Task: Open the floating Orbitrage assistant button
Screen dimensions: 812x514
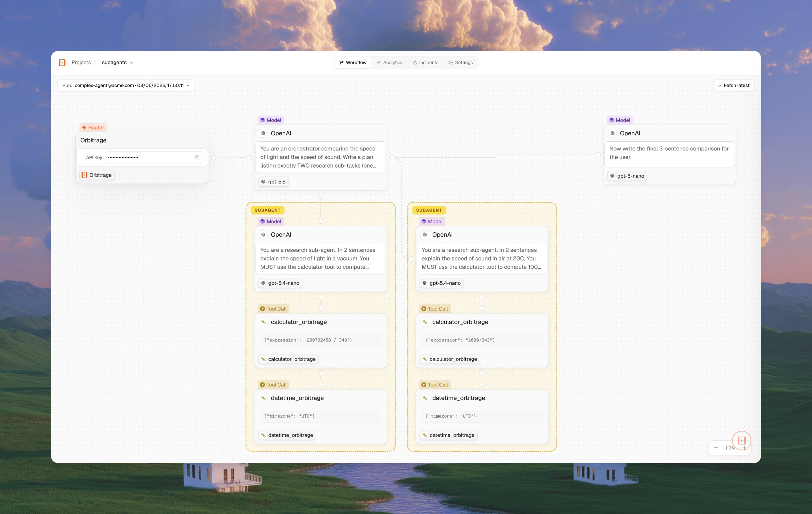Action: [x=741, y=440]
